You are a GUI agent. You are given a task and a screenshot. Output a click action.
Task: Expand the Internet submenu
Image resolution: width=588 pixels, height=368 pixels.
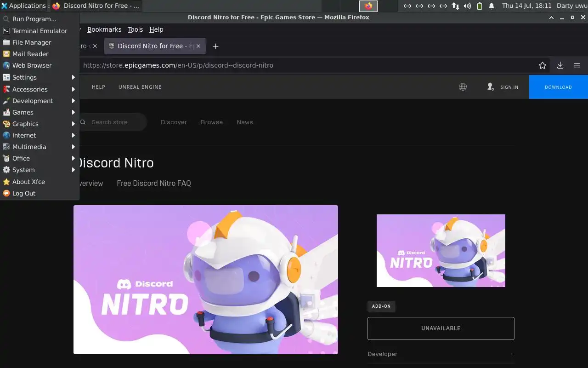click(x=40, y=135)
